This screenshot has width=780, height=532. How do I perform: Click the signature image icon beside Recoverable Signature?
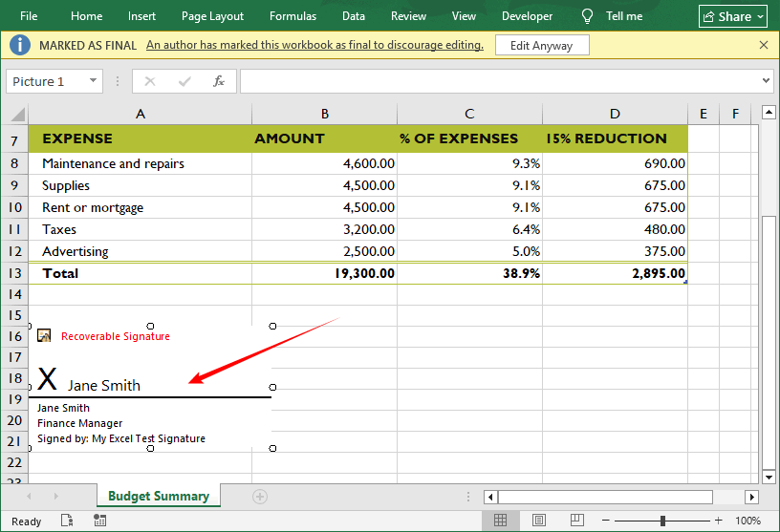pyautogui.click(x=44, y=335)
